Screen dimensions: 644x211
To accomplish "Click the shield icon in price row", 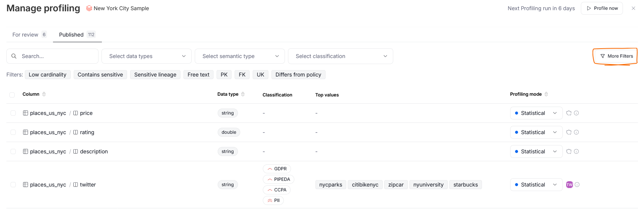I will (569, 113).
